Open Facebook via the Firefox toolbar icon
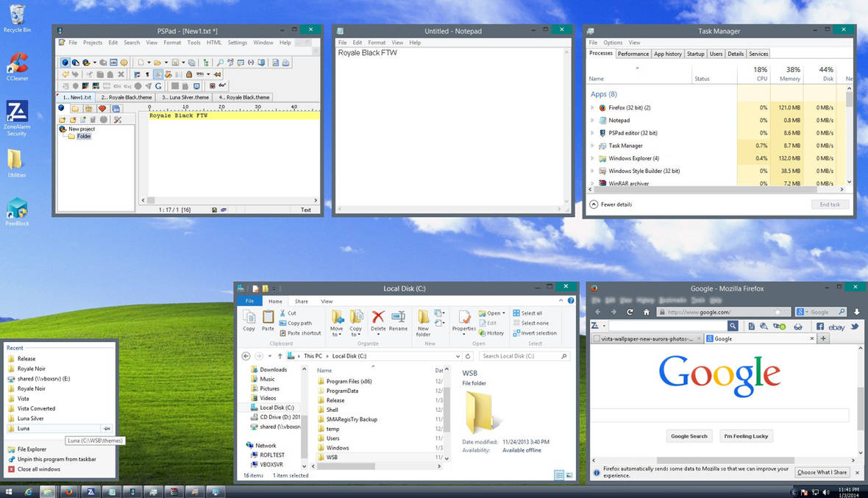Image resolution: width=868 pixels, height=498 pixels. [821, 326]
